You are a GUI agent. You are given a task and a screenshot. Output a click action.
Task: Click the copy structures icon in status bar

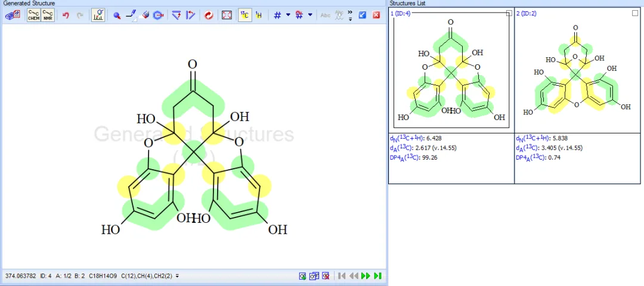tap(315, 276)
